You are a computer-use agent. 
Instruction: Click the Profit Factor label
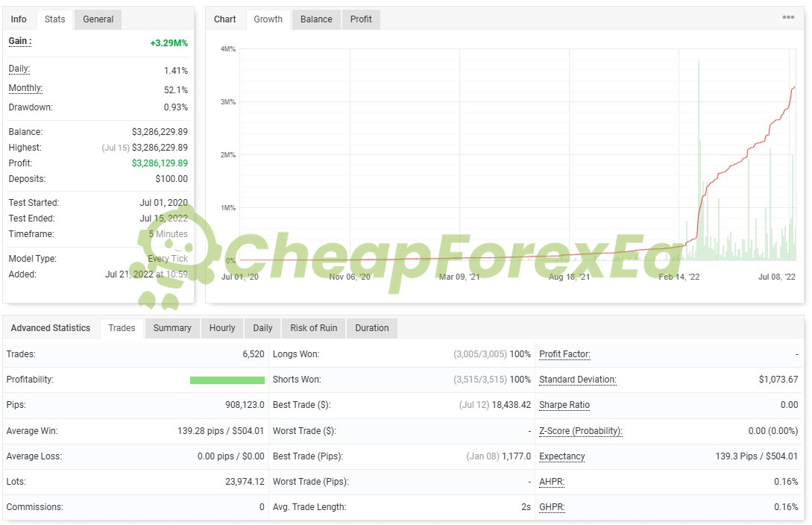[564, 354]
